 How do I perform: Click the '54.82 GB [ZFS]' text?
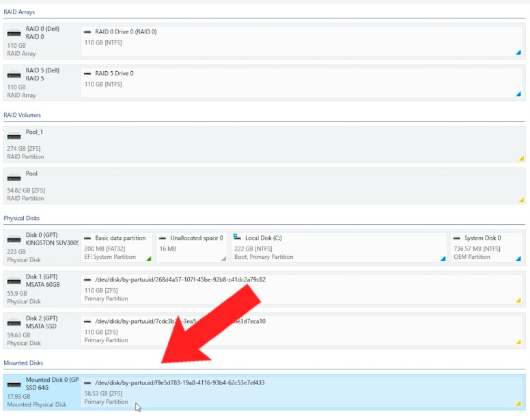pyautogui.click(x=26, y=191)
